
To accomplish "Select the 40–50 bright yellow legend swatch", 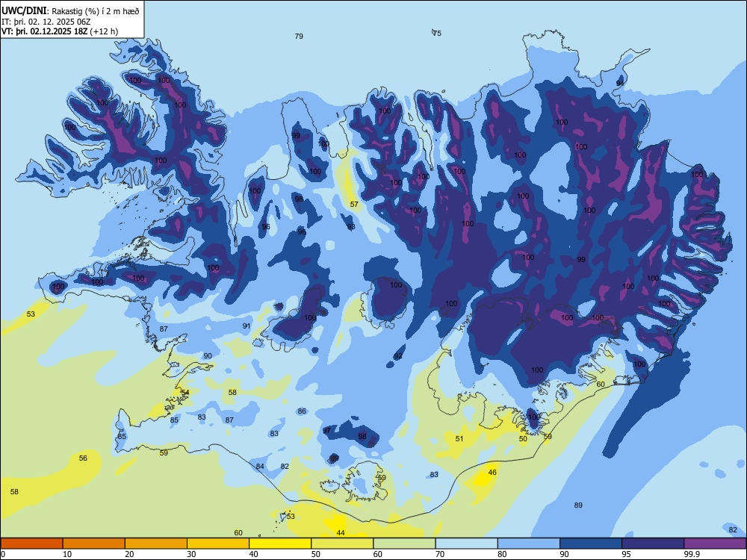I will click(x=280, y=544).
